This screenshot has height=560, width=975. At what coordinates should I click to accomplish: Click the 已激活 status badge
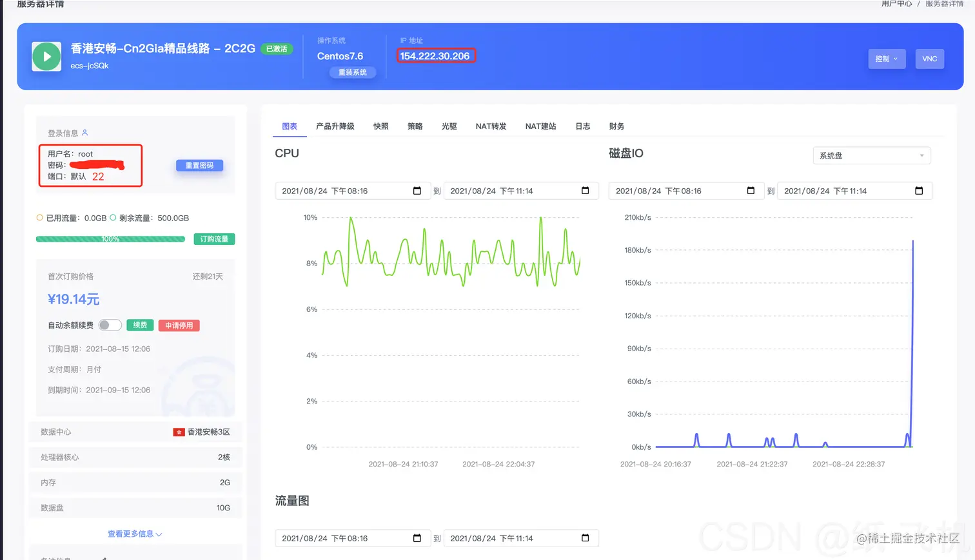click(277, 49)
